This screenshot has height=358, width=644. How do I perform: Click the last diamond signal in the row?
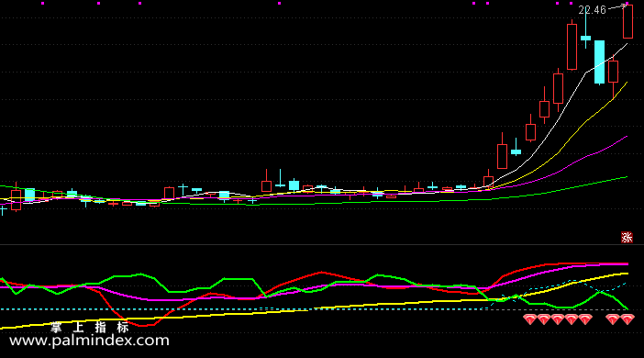tap(627, 319)
